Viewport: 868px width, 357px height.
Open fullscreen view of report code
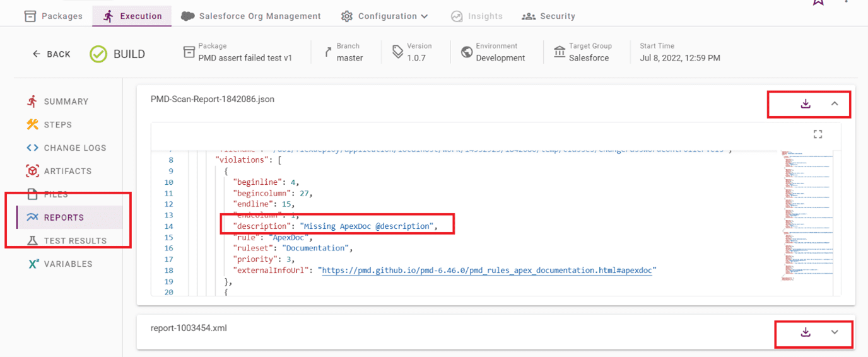tap(818, 134)
